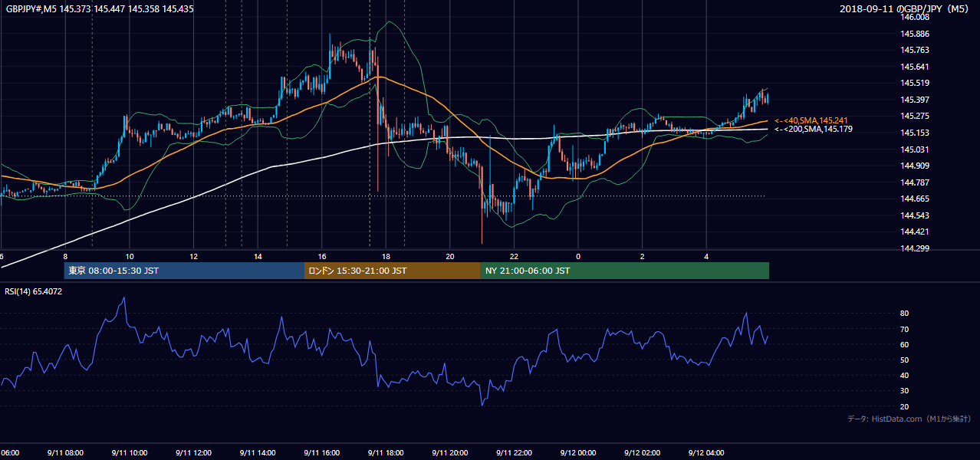
Task: Click hour label 2 under price chart
Action: pyautogui.click(x=643, y=257)
